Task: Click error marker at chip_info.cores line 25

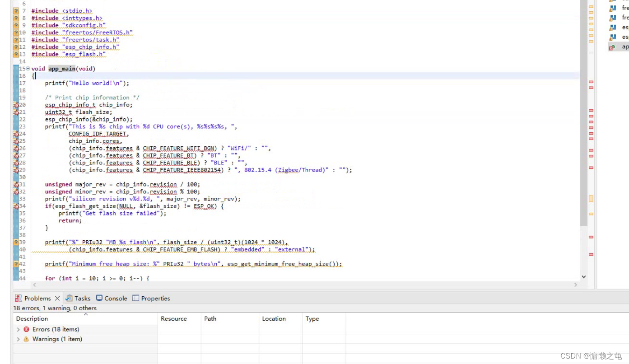Action: pyautogui.click(x=16, y=141)
